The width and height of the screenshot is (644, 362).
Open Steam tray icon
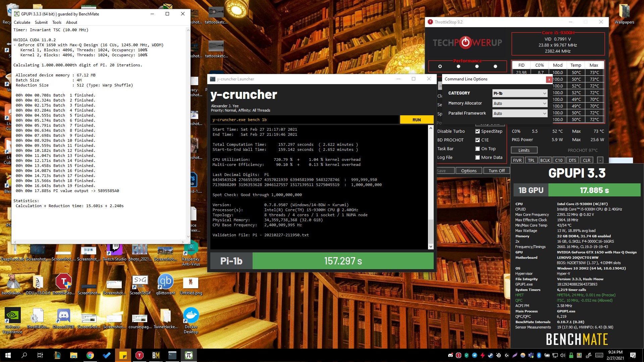tap(491, 355)
